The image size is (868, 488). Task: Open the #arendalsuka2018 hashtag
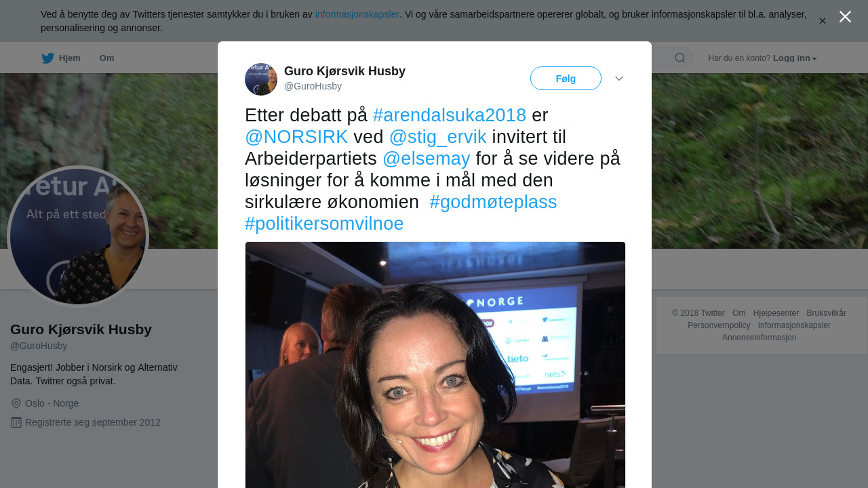point(450,115)
